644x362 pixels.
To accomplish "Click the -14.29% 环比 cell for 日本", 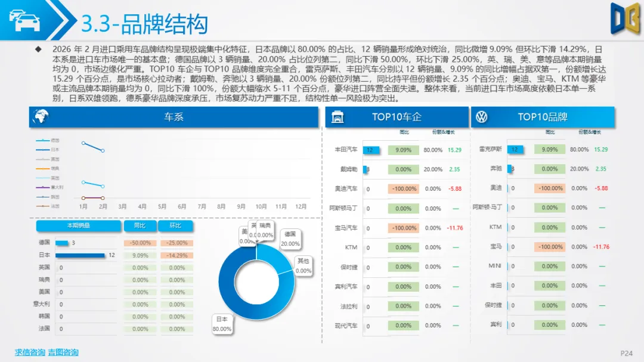I will point(177,255).
